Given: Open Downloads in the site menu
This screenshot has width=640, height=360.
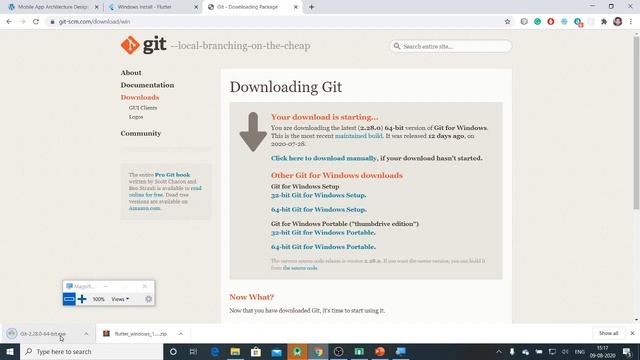Looking at the screenshot, I should 140,97.
